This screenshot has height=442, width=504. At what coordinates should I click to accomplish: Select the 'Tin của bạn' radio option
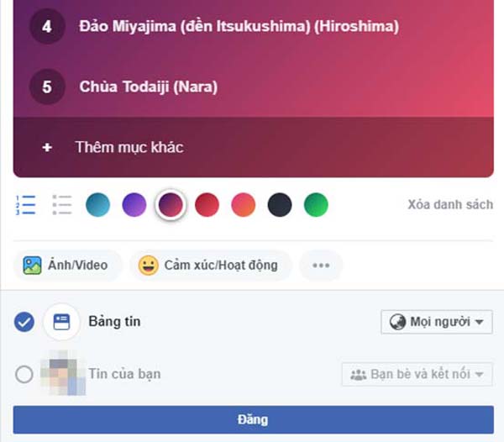coord(24,374)
